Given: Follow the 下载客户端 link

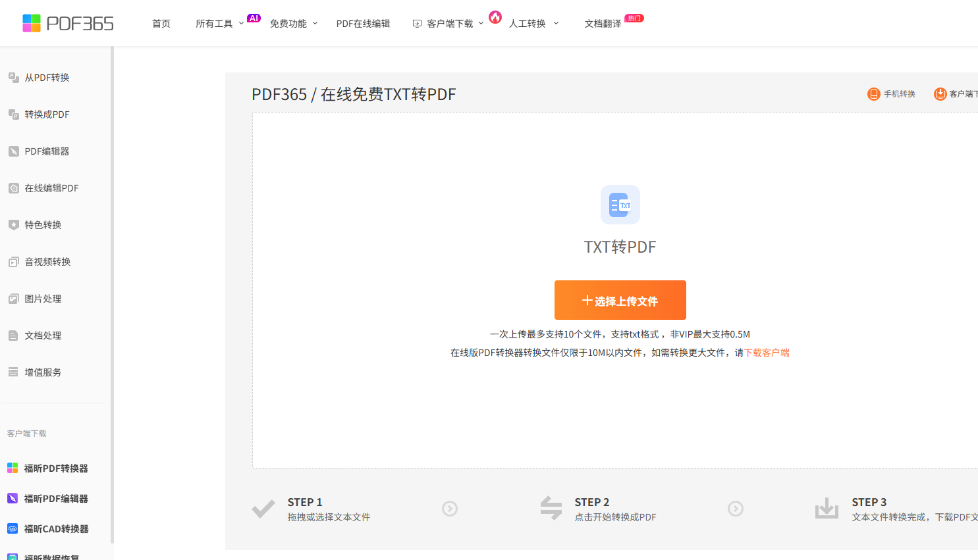Looking at the screenshot, I should pos(767,353).
